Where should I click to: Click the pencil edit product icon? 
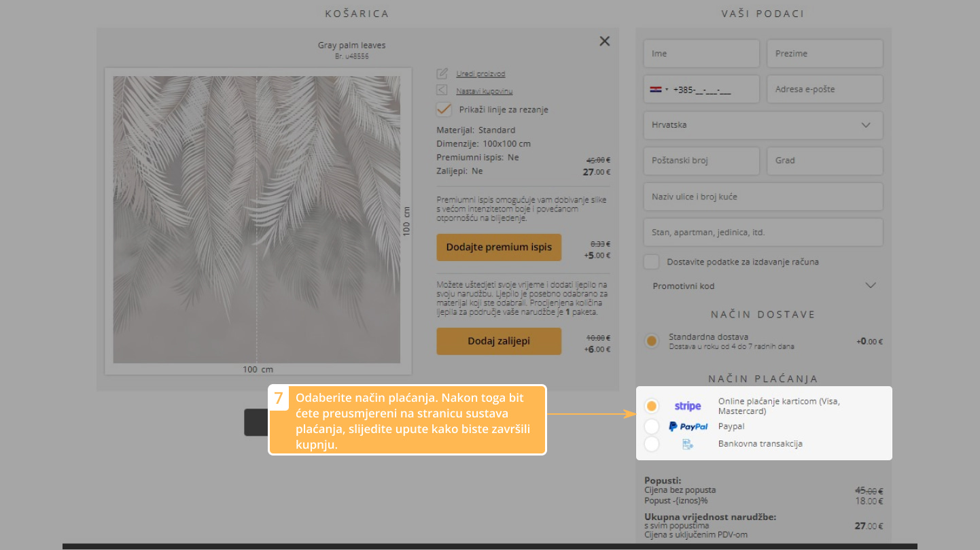(442, 73)
